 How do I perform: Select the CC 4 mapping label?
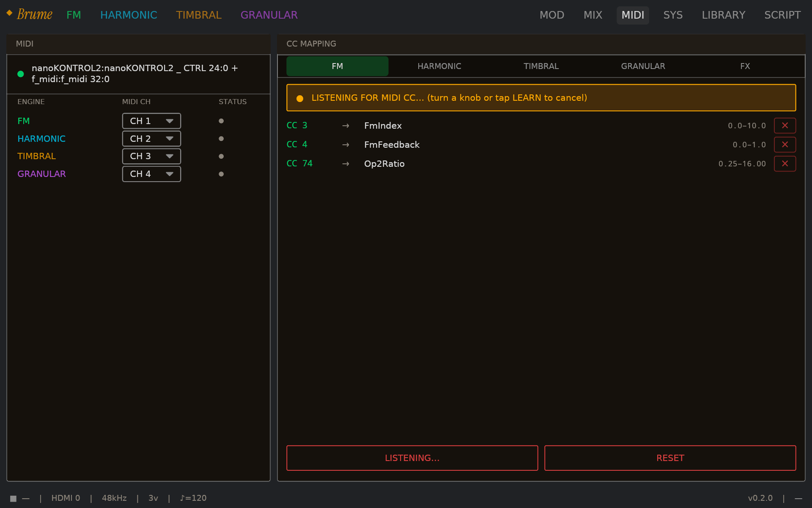tap(297, 145)
